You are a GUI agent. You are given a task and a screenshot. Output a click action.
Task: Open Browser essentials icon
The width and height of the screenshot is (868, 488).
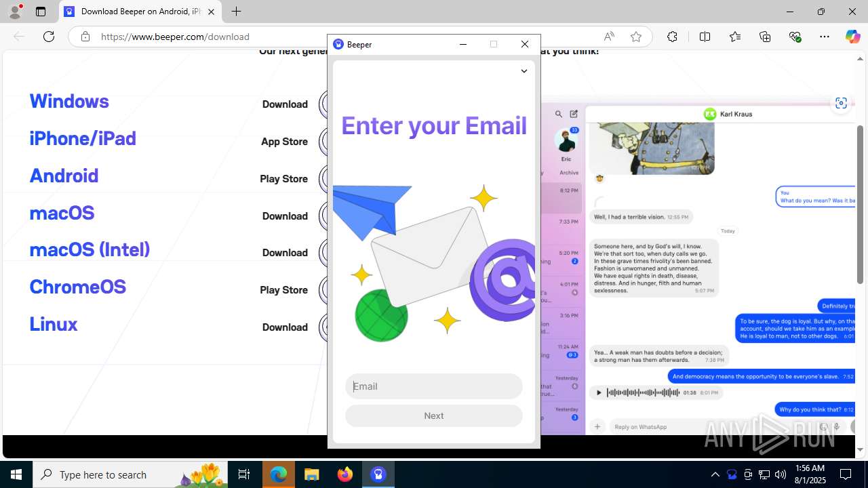[795, 37]
